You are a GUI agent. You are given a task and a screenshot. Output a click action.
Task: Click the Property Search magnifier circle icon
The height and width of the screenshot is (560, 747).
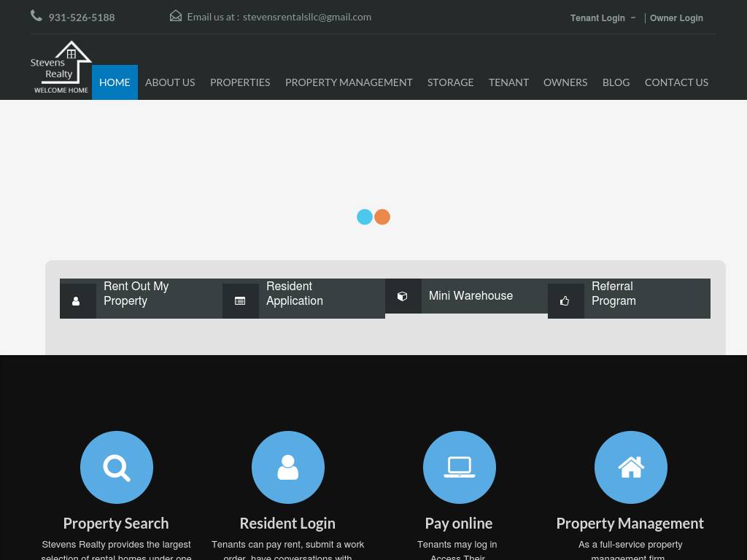117,467
